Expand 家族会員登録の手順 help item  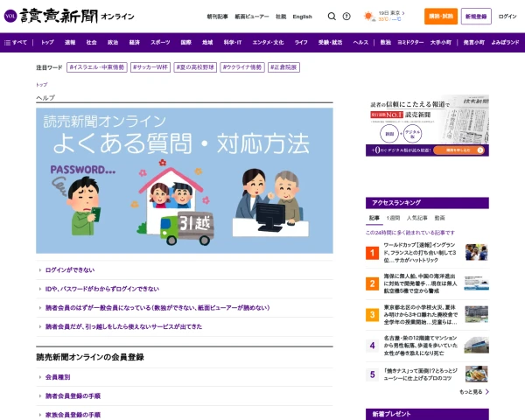point(185,415)
